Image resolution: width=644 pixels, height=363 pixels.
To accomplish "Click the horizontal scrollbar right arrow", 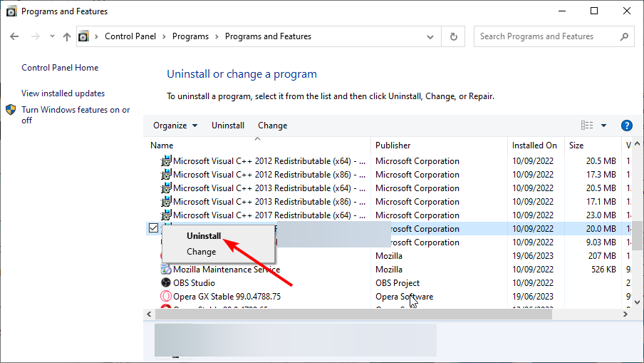I will [x=625, y=314].
